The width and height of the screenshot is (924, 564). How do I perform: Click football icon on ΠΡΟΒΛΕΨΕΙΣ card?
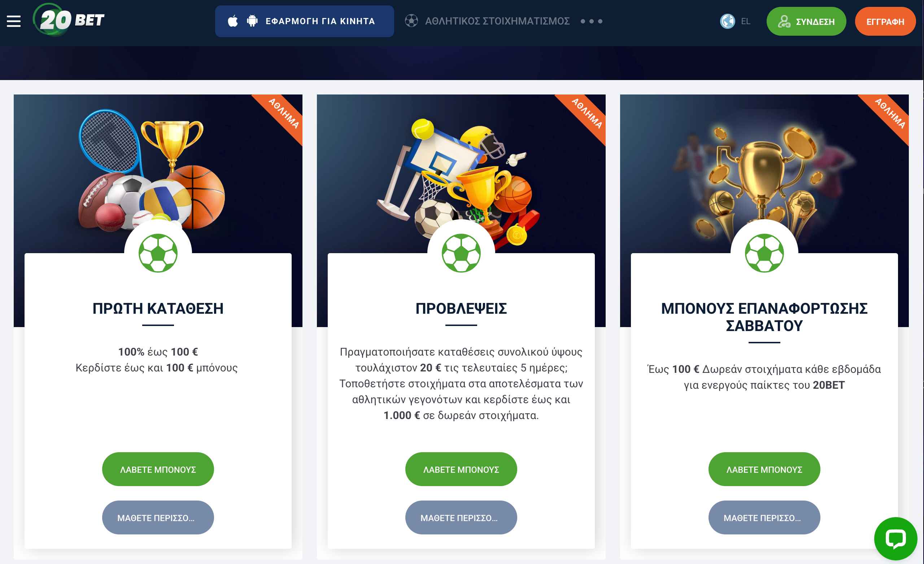(461, 253)
